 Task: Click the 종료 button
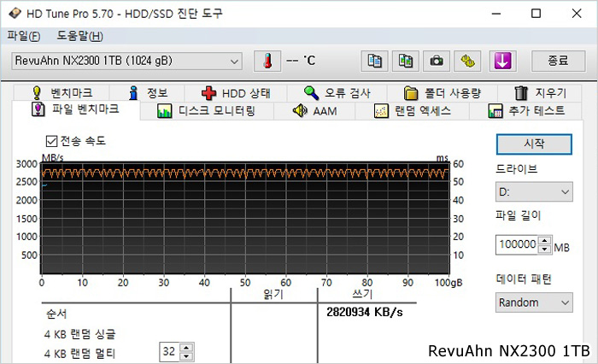[x=559, y=61]
